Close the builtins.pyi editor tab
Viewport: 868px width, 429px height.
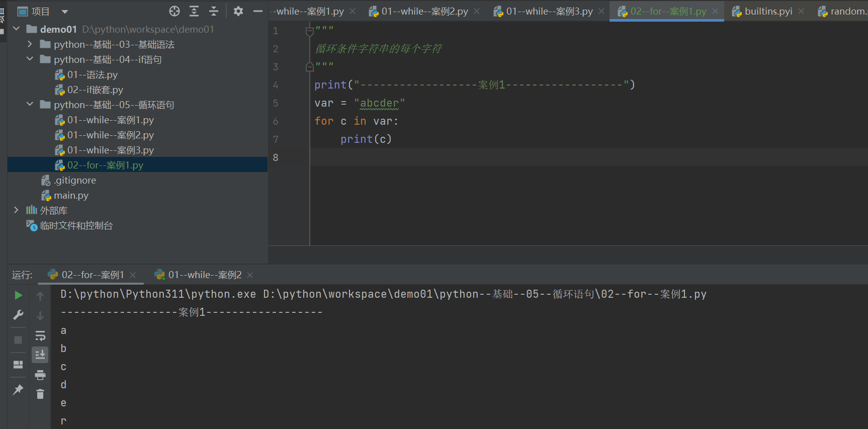[x=801, y=11]
